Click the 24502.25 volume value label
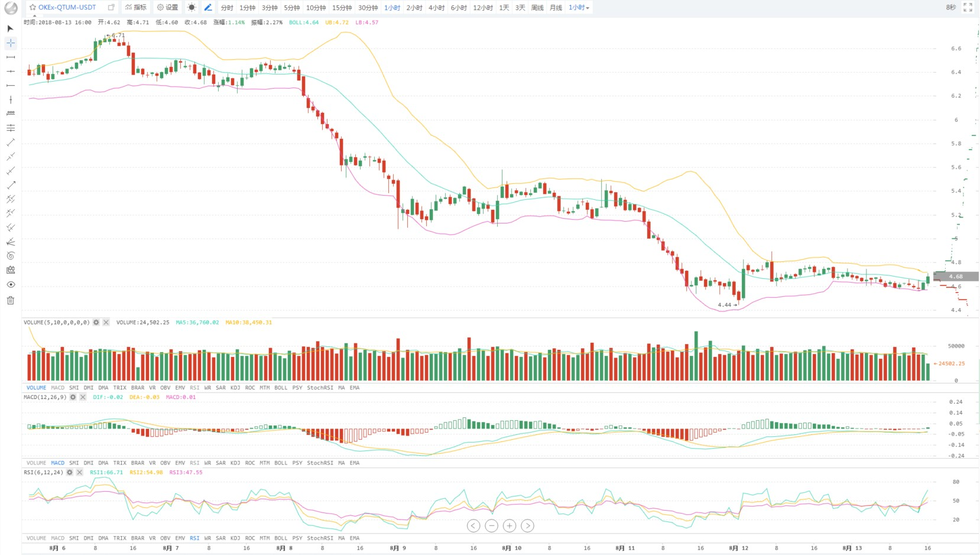980x555 pixels. 950,363
